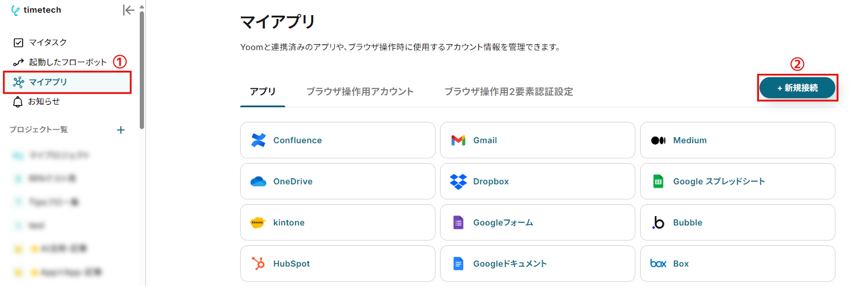Click the kintone logo icon

258,223
